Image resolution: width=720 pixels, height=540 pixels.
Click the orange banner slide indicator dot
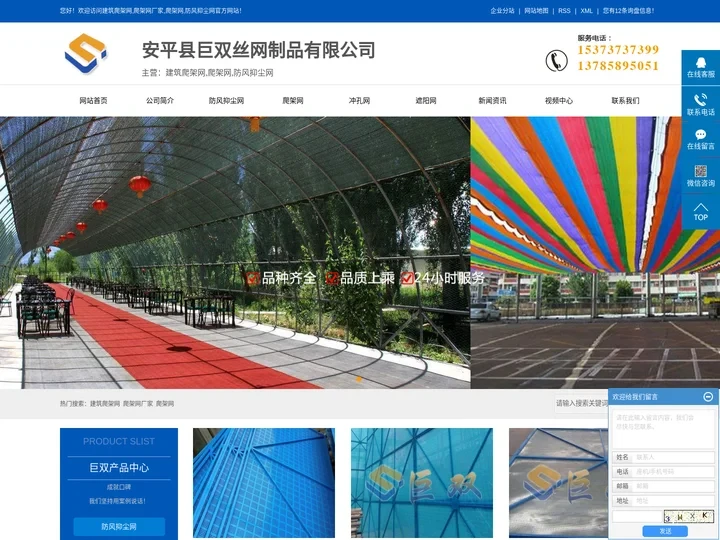coord(359,379)
